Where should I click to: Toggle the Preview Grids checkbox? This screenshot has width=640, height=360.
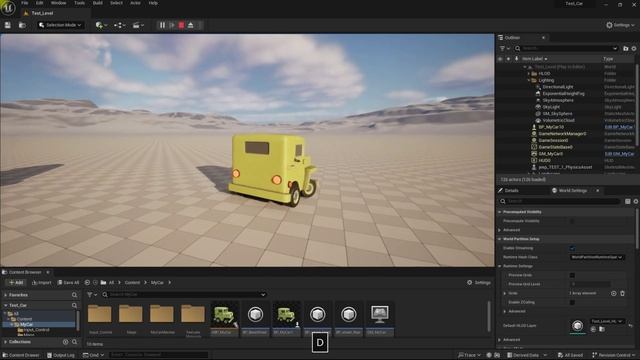point(572,275)
